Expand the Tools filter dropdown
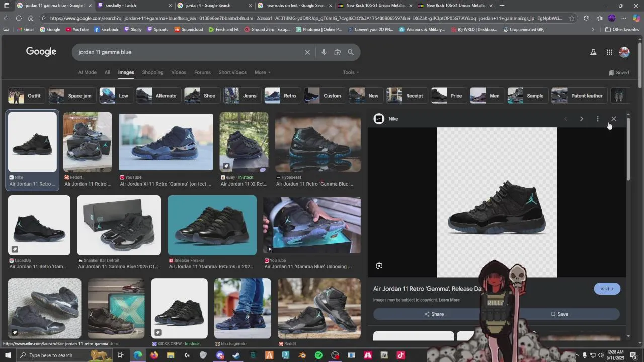 351,72
